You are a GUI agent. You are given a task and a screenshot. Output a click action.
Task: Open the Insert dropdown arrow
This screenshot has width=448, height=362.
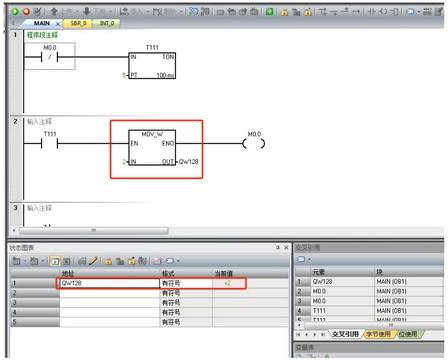pyautogui.click(x=147, y=12)
